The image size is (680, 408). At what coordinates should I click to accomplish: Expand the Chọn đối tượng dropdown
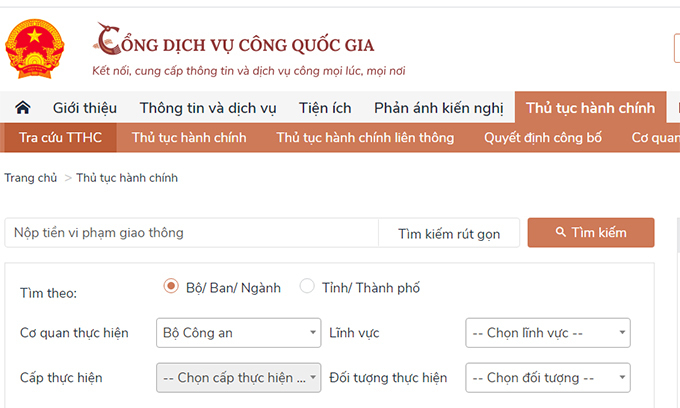(x=548, y=378)
